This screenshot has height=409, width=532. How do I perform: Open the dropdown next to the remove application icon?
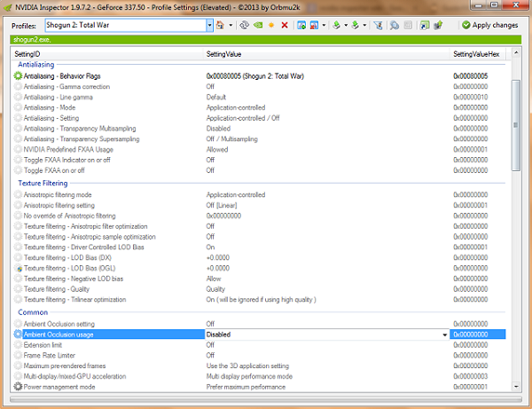click(324, 25)
